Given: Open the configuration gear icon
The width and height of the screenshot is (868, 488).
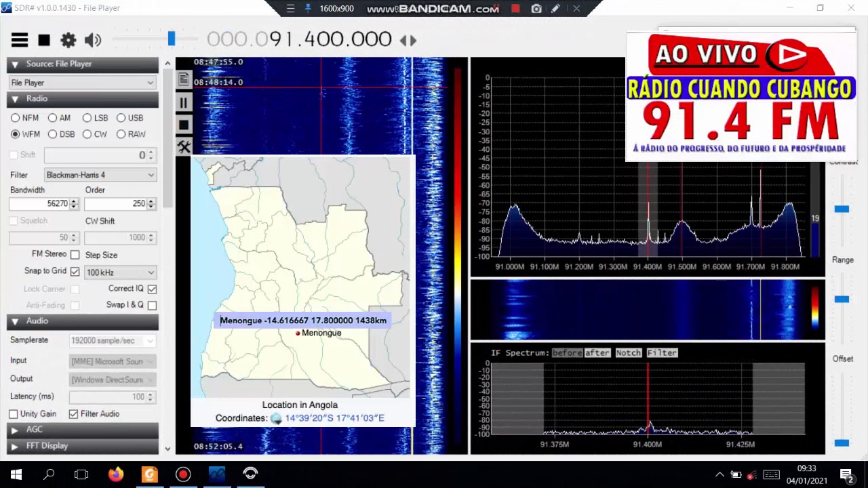Looking at the screenshot, I should [x=68, y=40].
